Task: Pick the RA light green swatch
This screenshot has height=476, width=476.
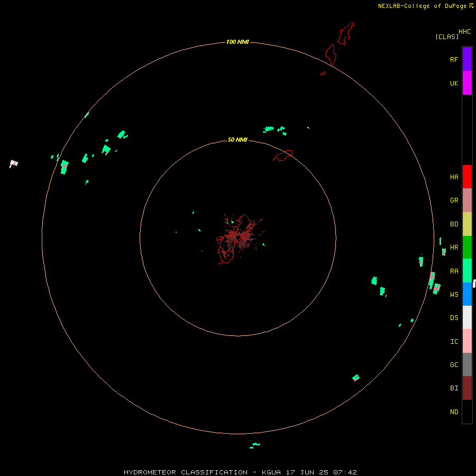Action: pyautogui.click(x=467, y=271)
